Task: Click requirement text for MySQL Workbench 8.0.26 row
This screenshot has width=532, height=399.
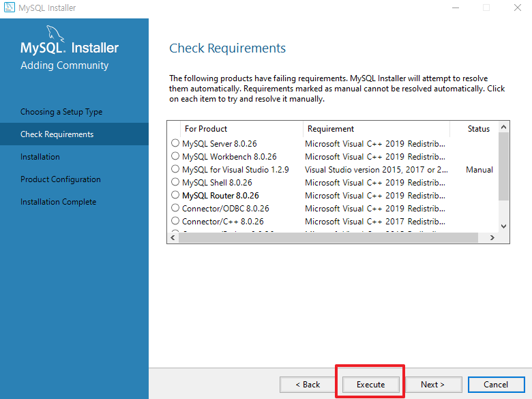Action: point(375,157)
